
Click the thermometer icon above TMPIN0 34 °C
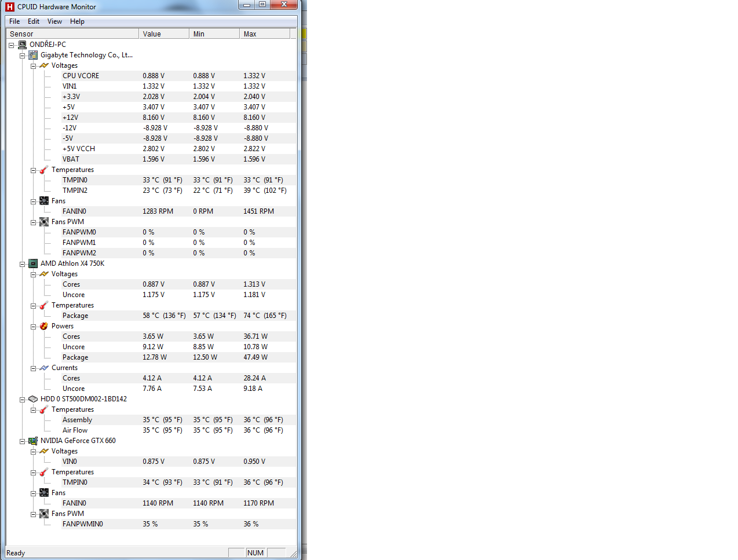(x=44, y=472)
